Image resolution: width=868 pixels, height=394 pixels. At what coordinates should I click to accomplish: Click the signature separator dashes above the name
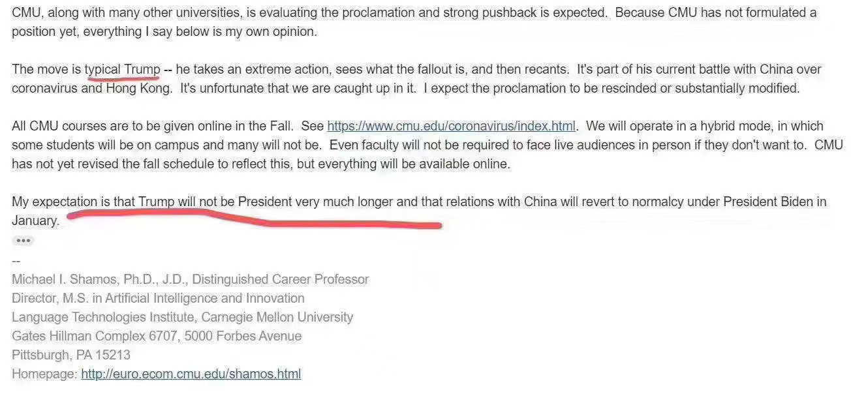coord(16,260)
